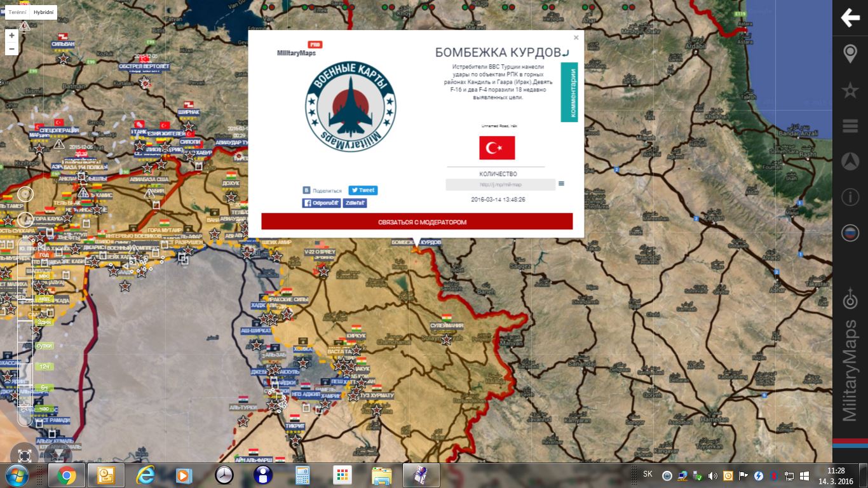Close the БОМБЕЖКА КУРДОВ popup
This screenshot has width=868, height=488.
pyautogui.click(x=576, y=37)
